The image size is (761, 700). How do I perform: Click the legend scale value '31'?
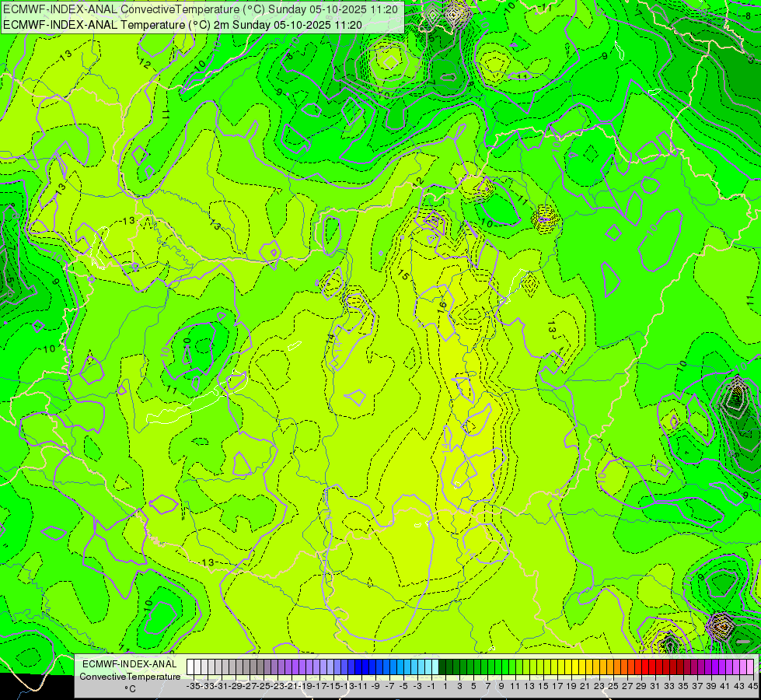pyautogui.click(x=655, y=686)
